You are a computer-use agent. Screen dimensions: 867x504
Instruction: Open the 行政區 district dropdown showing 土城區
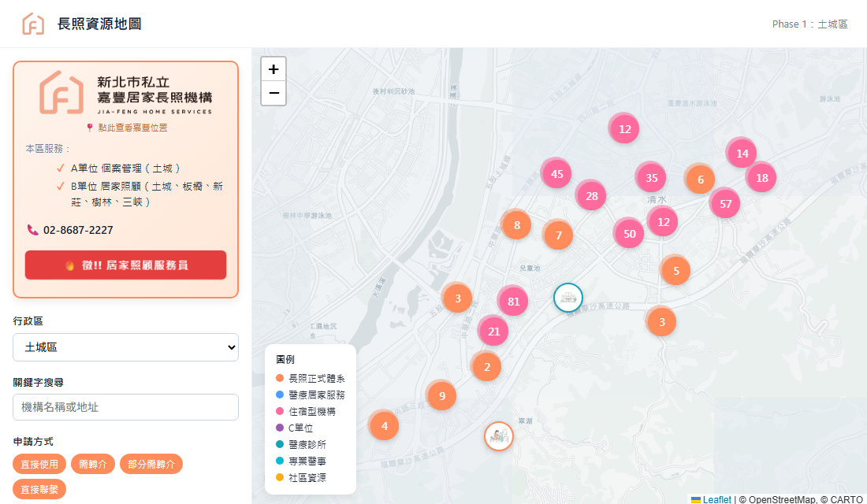[125, 347]
